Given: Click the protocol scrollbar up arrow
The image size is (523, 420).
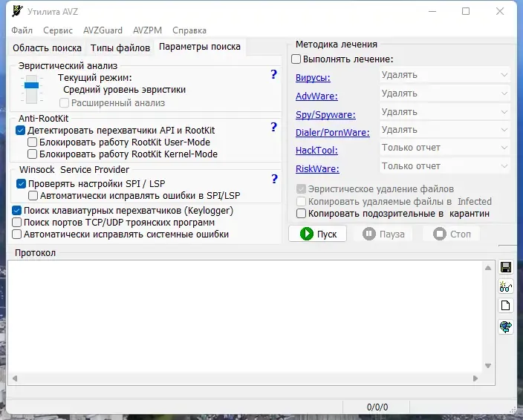Looking at the screenshot, I should click(x=488, y=268).
